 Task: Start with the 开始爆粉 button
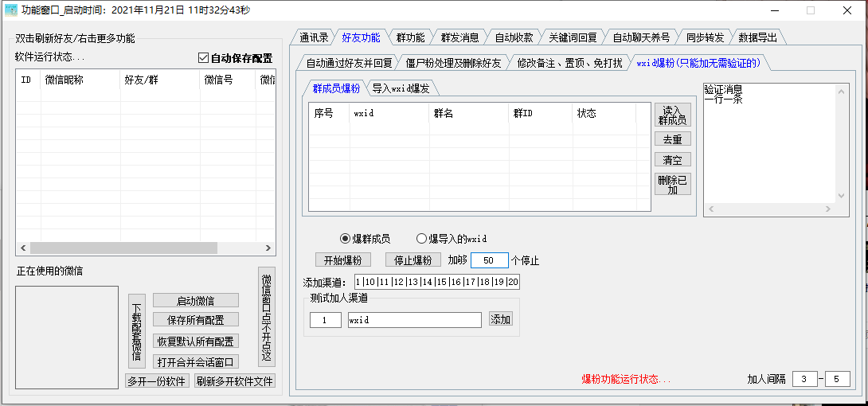342,260
